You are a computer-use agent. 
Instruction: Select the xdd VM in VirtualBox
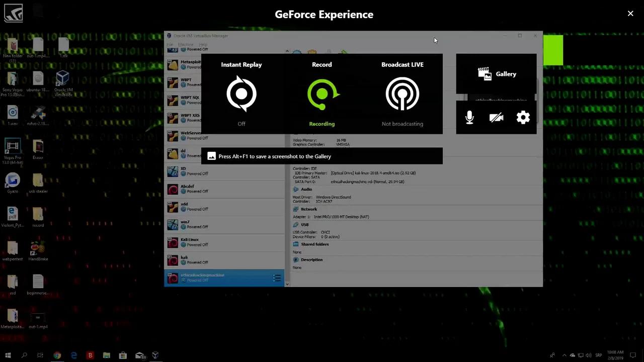(x=224, y=207)
